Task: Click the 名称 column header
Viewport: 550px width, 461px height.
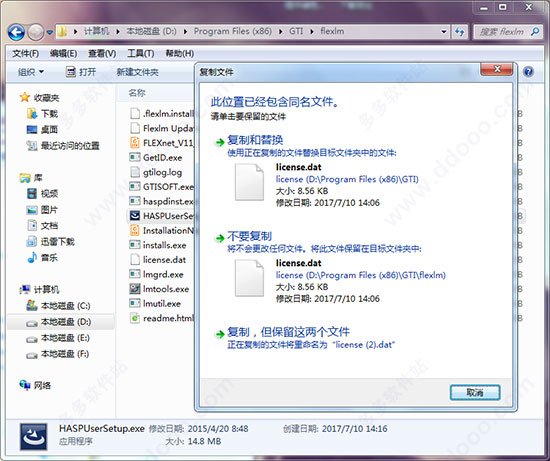Action: point(137,93)
